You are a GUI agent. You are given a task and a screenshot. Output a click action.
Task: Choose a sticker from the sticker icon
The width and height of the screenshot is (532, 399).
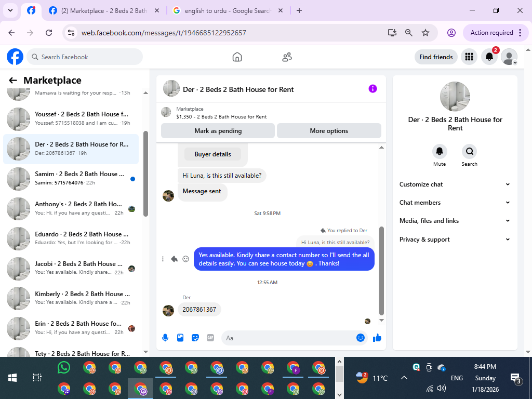pyautogui.click(x=195, y=338)
